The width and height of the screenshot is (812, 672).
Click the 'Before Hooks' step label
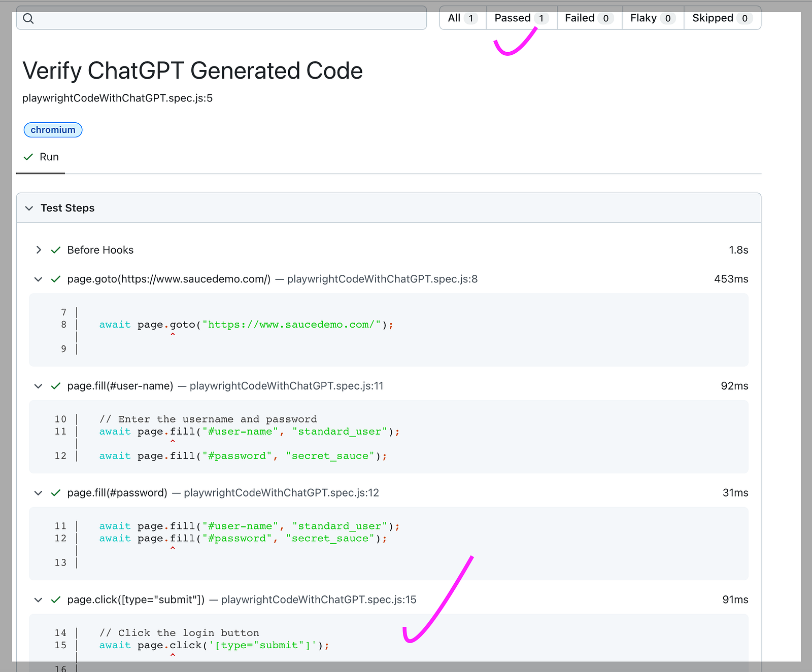pos(100,250)
